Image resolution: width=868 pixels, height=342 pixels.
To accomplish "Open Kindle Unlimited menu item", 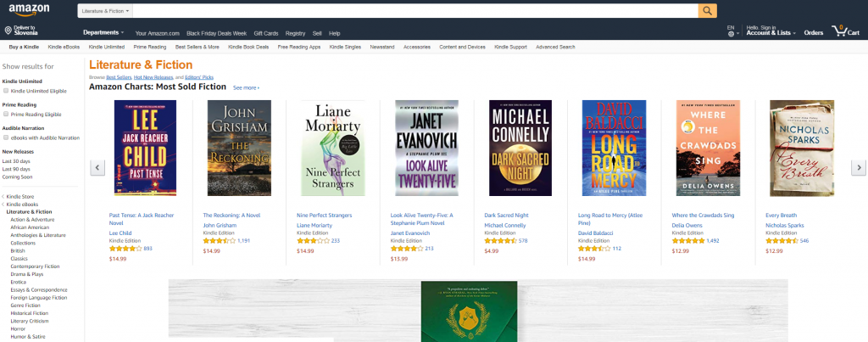I will click(x=107, y=48).
